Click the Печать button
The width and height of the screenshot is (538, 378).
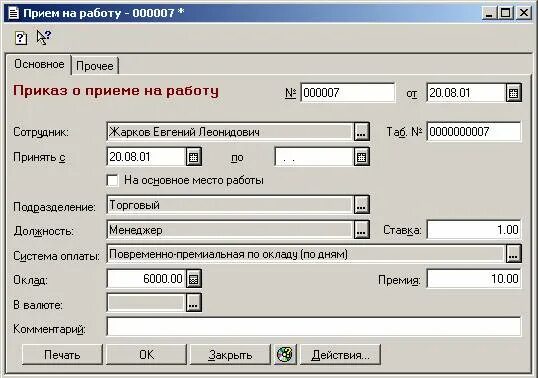(62, 355)
